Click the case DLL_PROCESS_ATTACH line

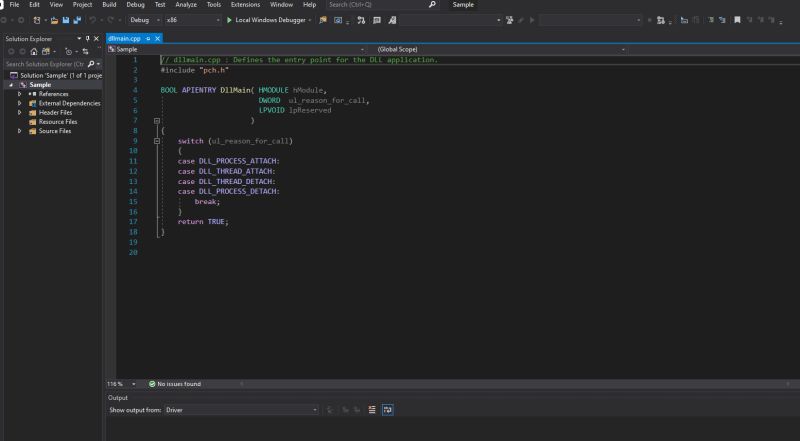point(229,161)
